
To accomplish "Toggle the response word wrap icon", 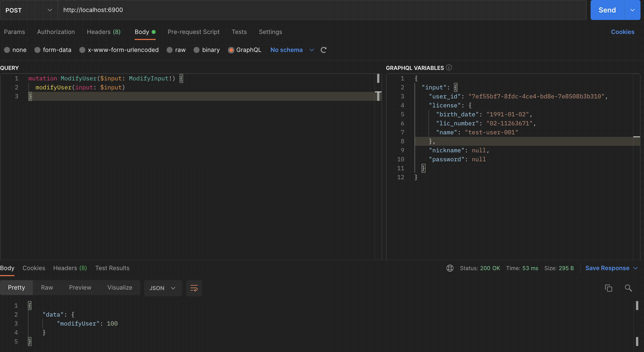I will (x=194, y=288).
